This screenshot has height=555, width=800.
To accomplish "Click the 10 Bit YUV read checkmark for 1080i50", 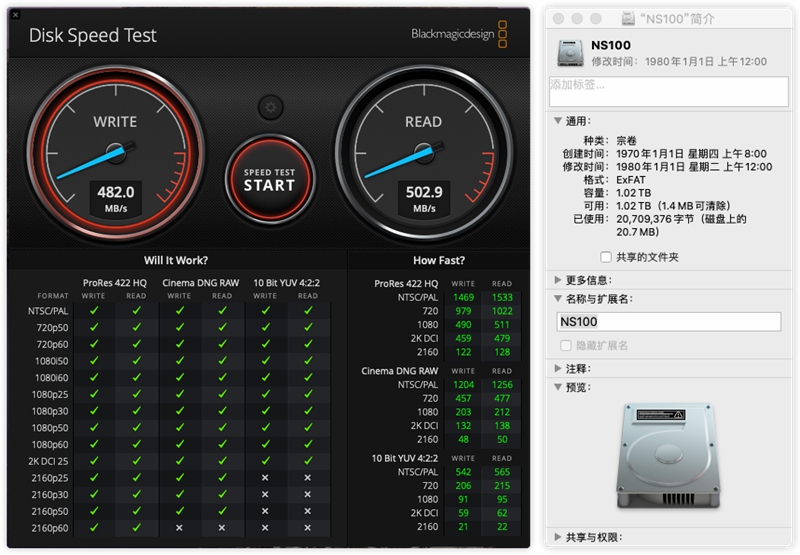I will [308, 361].
